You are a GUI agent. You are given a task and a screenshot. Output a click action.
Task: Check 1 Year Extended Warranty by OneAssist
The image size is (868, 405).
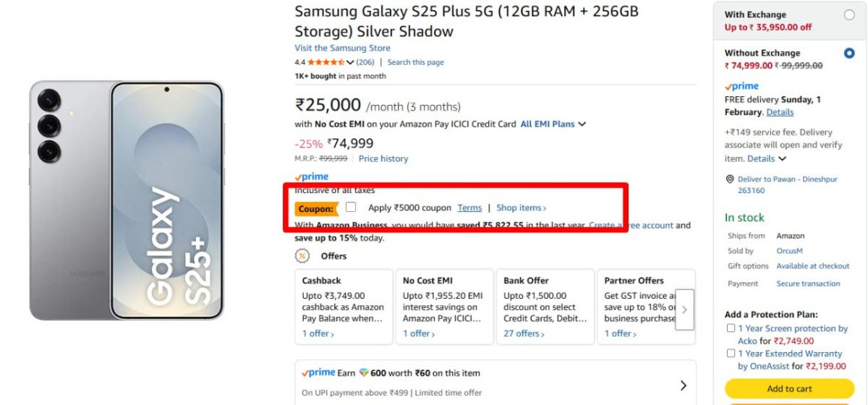pos(731,354)
